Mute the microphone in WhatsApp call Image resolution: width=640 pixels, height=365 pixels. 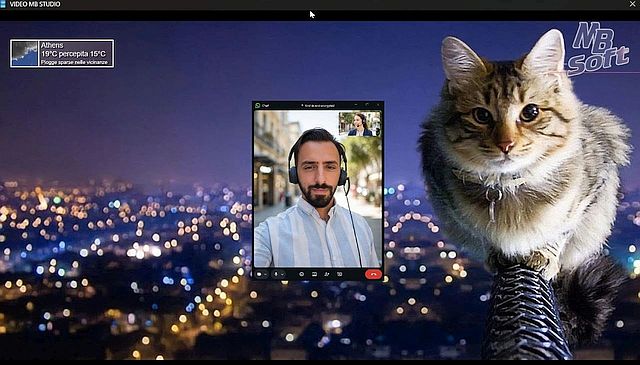point(276,274)
